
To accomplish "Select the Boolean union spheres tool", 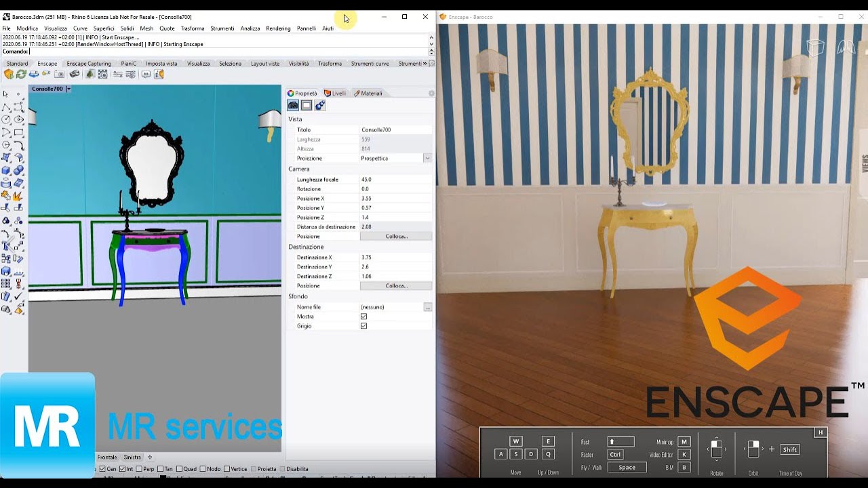I will [x=19, y=170].
